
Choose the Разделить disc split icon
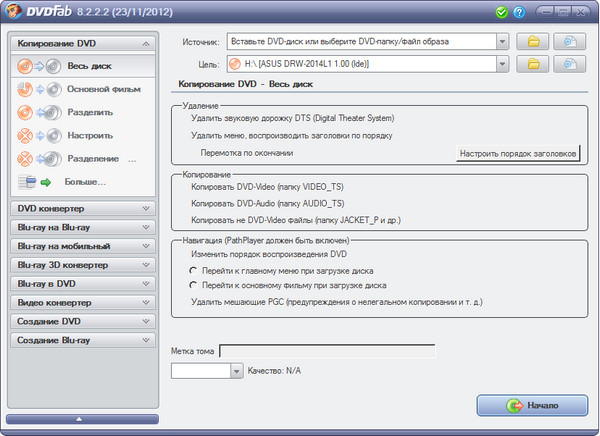tap(38, 111)
